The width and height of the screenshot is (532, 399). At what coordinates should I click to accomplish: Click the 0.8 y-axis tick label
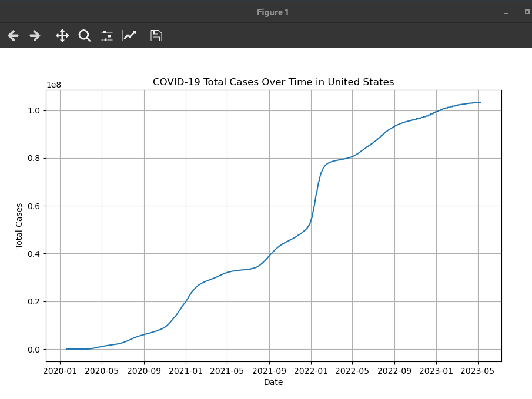[34, 158]
